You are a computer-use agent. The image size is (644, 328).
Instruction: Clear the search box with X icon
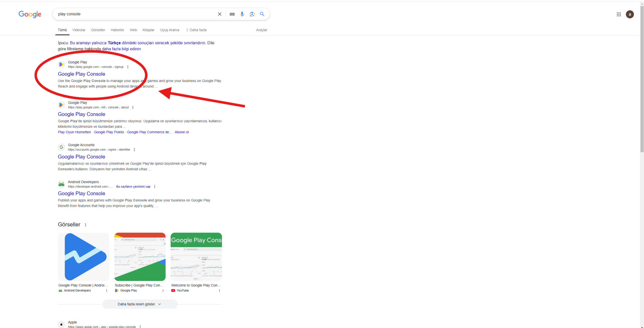[219, 14]
